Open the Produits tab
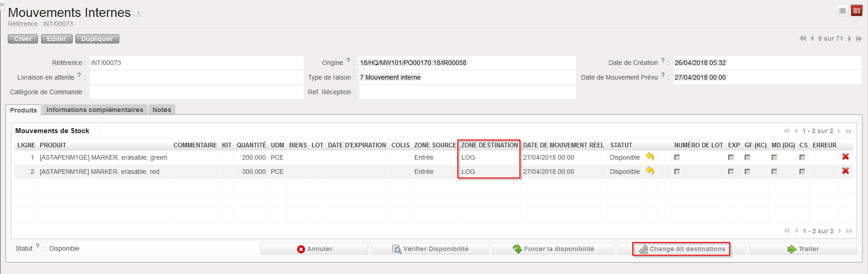This screenshot has height=274, width=868. 23,110
